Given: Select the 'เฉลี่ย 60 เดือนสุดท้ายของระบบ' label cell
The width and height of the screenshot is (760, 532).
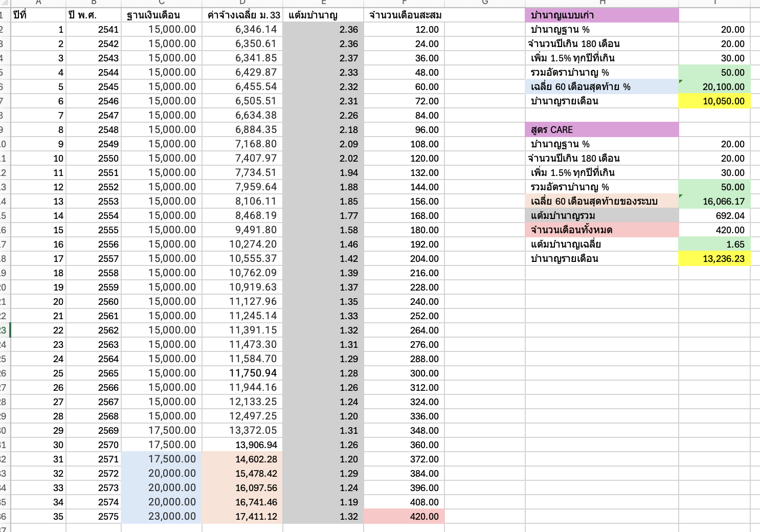Looking at the screenshot, I should tap(602, 201).
